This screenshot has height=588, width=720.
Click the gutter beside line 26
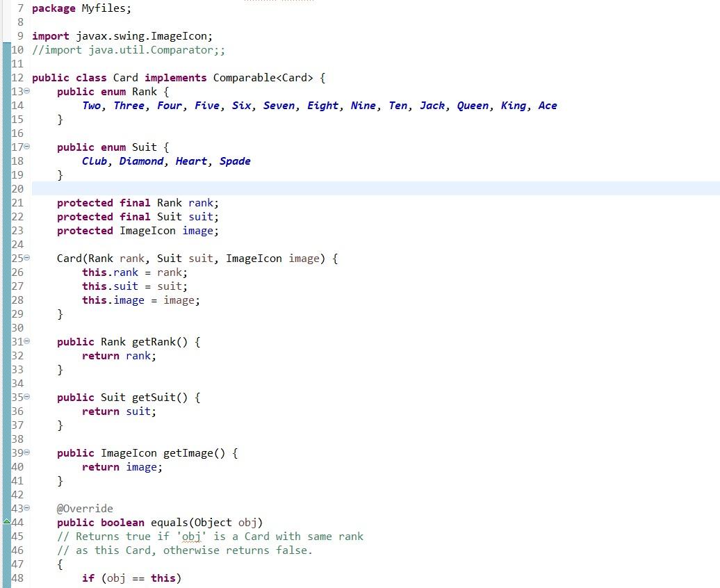[17, 272]
